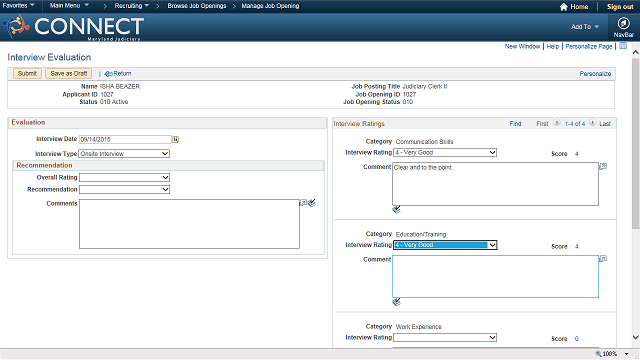Click the vertical scrollbar down arrow
The width and height of the screenshot is (640, 360).
point(636,337)
